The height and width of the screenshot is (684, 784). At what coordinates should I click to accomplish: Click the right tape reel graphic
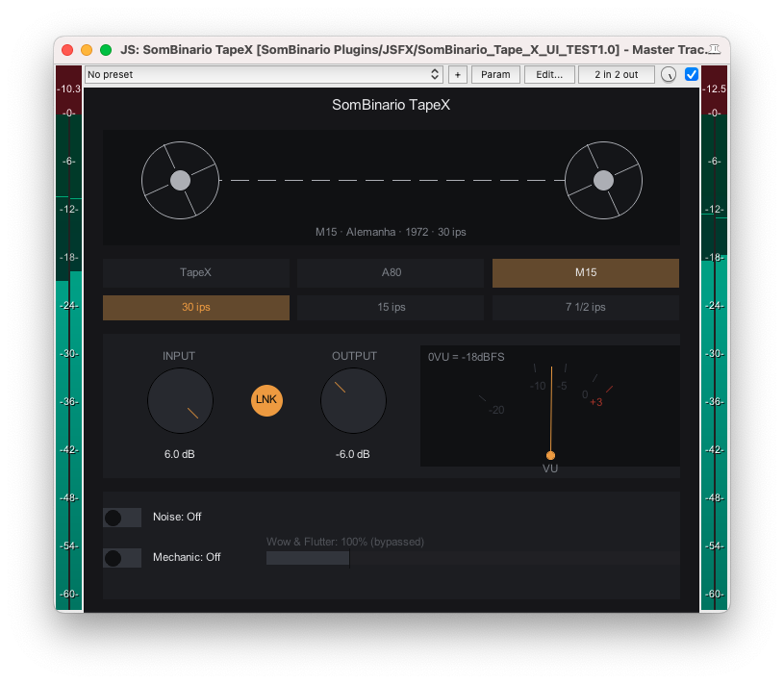[x=603, y=180]
